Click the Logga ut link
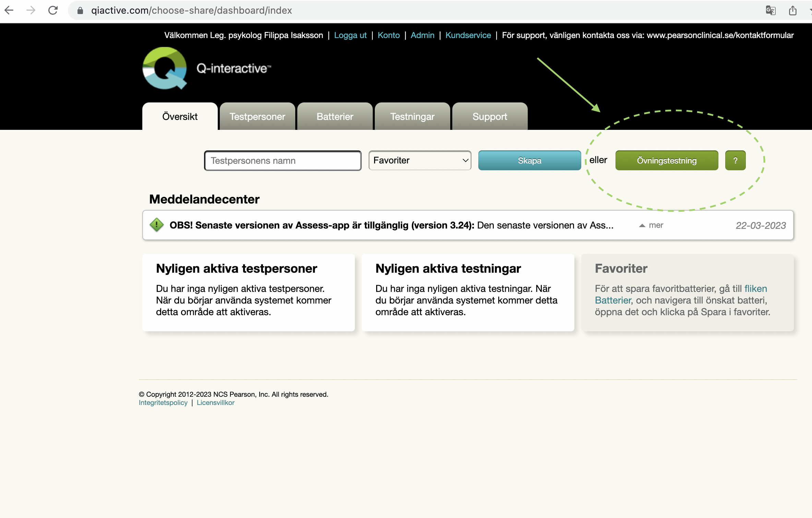Screen dimensions: 812x518 [350, 35]
